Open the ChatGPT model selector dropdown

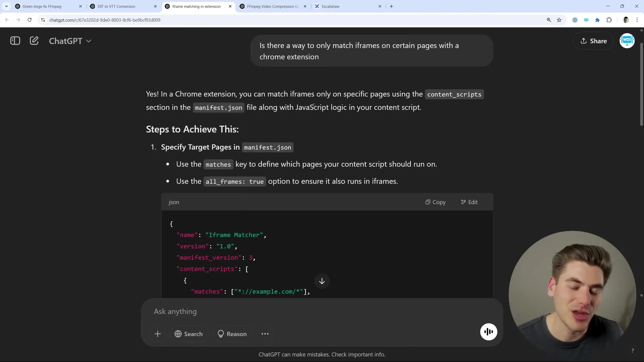(x=70, y=41)
